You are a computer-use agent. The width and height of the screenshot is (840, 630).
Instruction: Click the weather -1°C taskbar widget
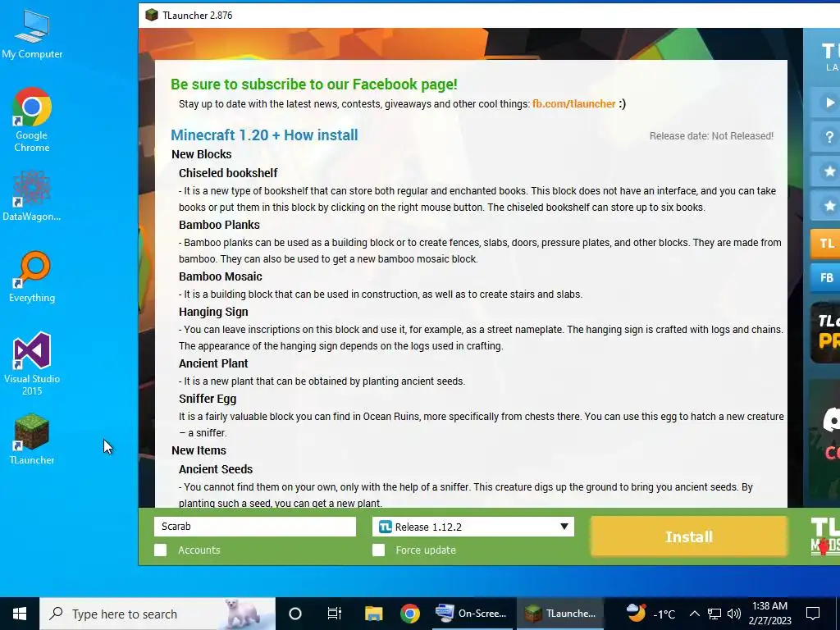pyautogui.click(x=651, y=614)
